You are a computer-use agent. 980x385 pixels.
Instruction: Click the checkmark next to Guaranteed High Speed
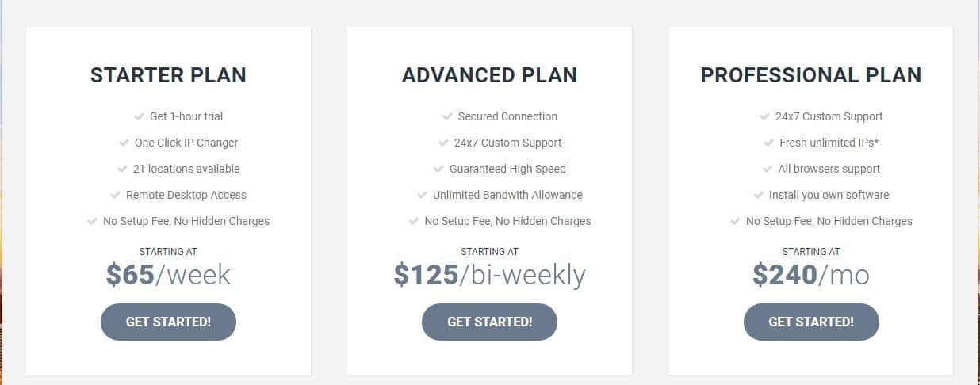point(438,169)
